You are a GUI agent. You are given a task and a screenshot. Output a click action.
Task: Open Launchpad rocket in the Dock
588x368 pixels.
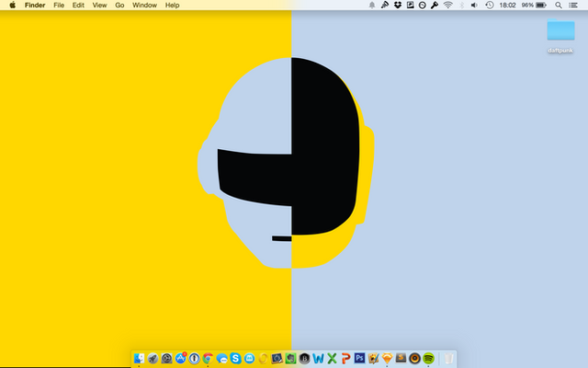[153, 358]
